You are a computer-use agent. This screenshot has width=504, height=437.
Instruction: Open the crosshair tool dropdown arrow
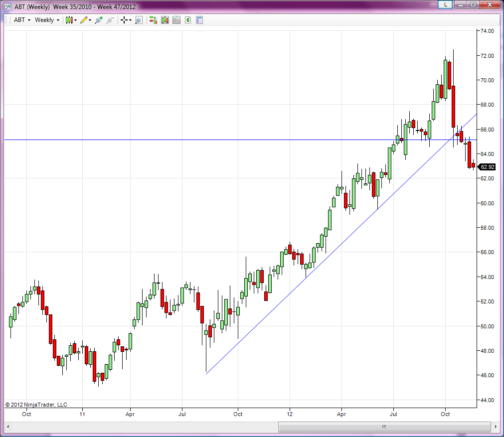coord(130,20)
